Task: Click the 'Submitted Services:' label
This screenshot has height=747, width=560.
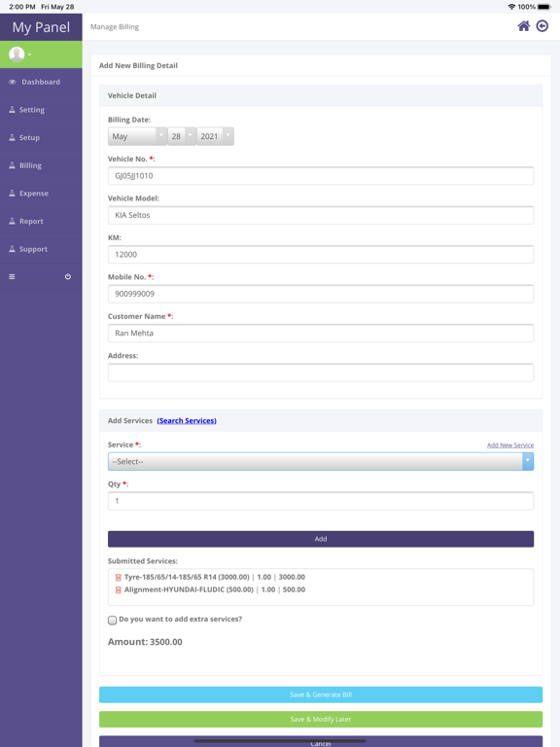Action: click(142, 561)
